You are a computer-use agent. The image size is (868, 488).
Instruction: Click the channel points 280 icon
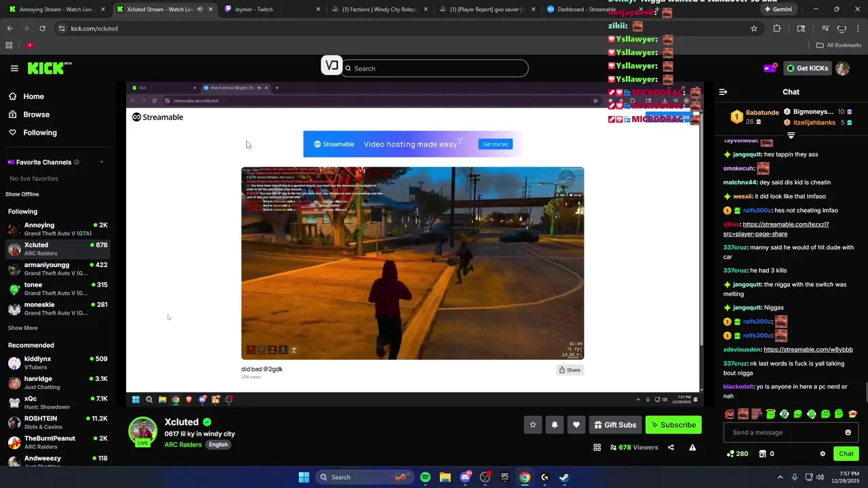(x=737, y=453)
